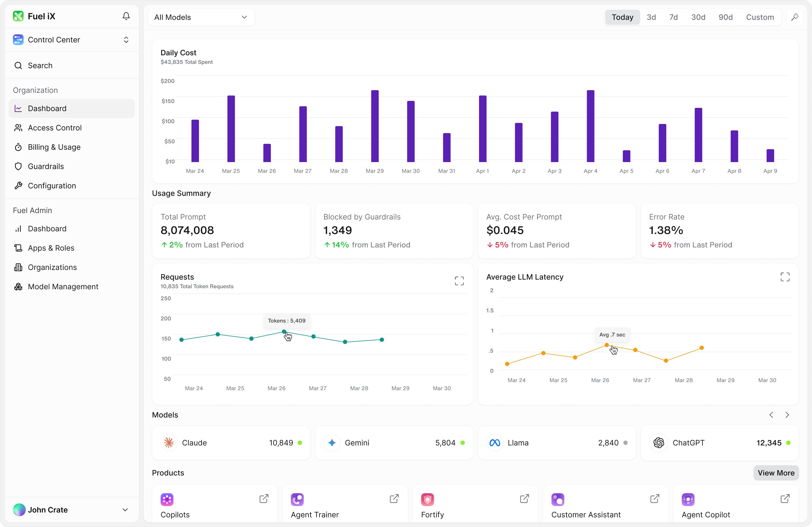Viewport: 812px width, 527px height.
Task: Select the Custom date range option
Action: coord(760,17)
